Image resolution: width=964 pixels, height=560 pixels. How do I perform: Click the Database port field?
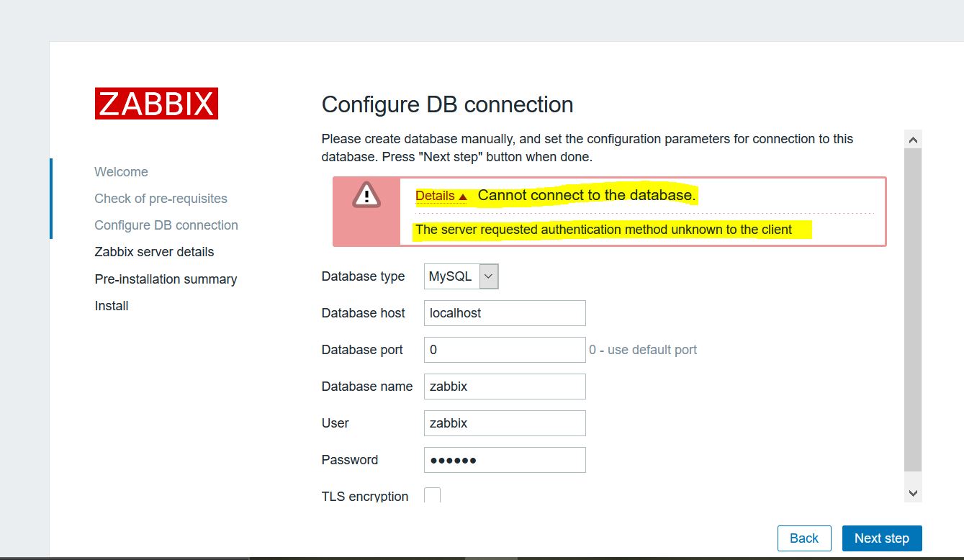pyautogui.click(x=505, y=350)
